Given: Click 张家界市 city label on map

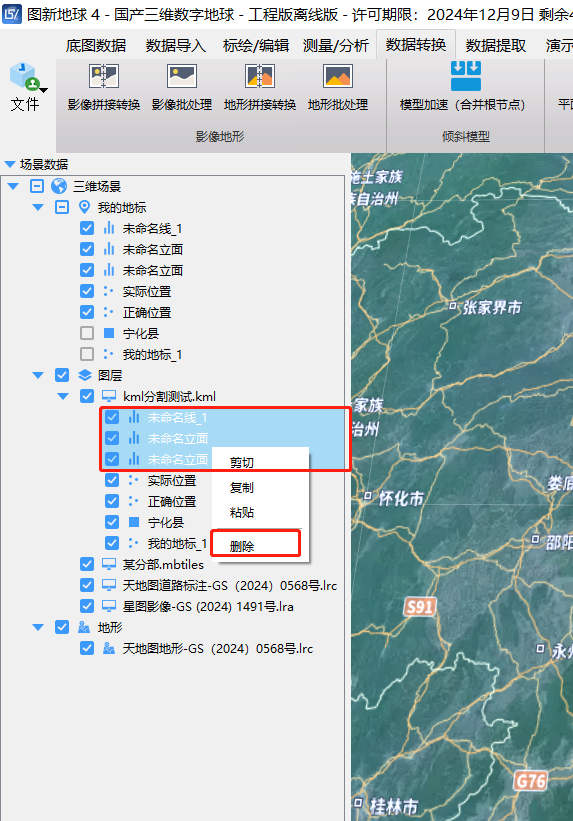Looking at the screenshot, I should coord(491,307).
